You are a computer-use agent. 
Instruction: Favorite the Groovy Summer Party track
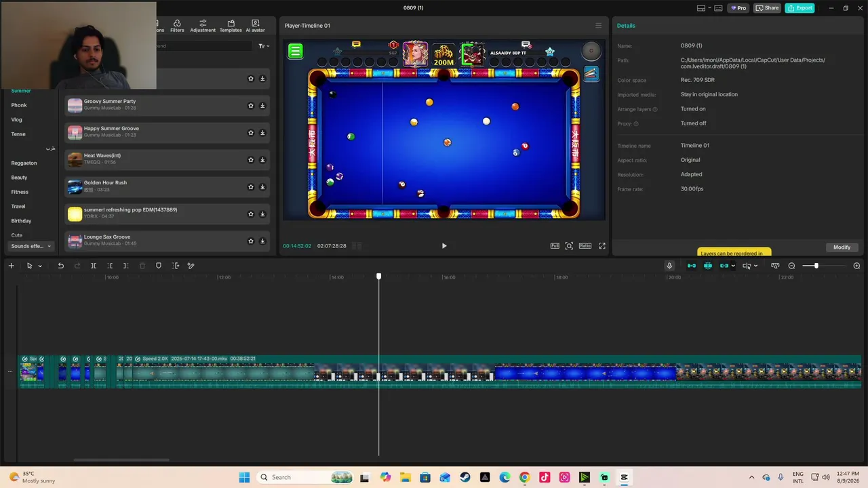(250, 106)
